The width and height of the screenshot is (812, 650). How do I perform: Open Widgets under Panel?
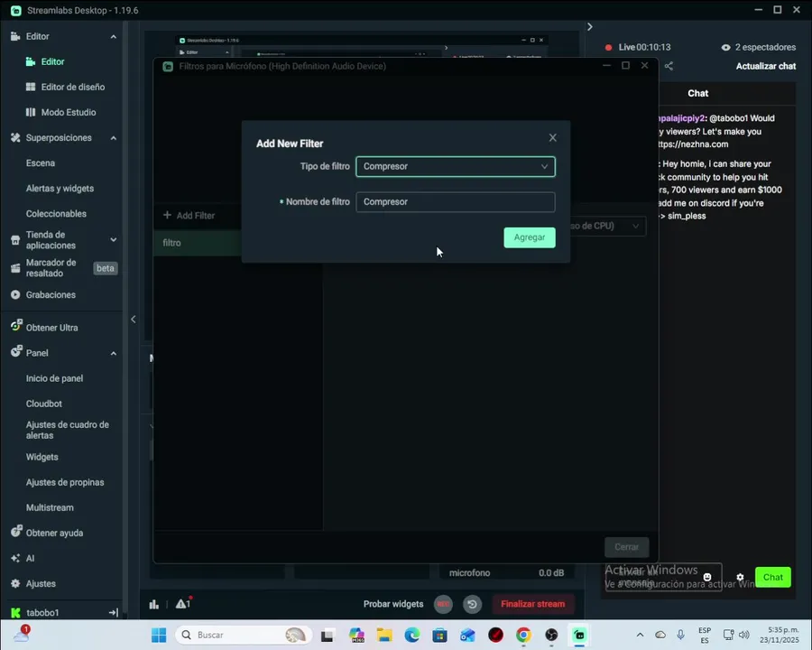(42, 457)
